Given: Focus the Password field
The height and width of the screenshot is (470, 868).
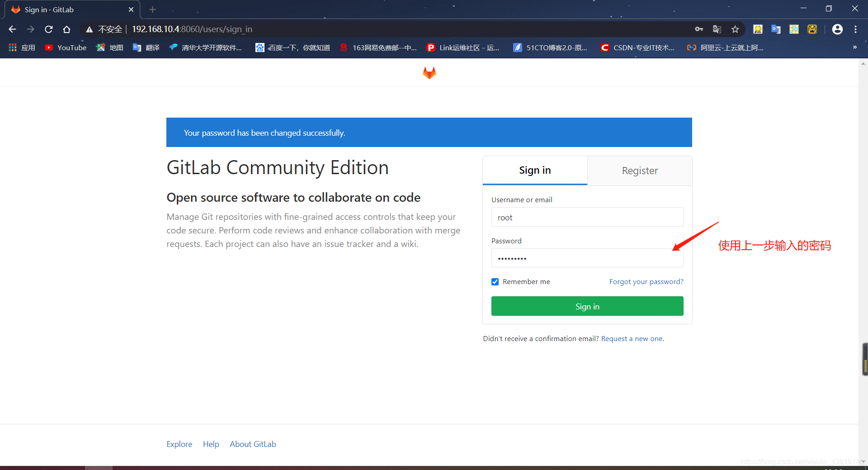Looking at the screenshot, I should (x=587, y=258).
